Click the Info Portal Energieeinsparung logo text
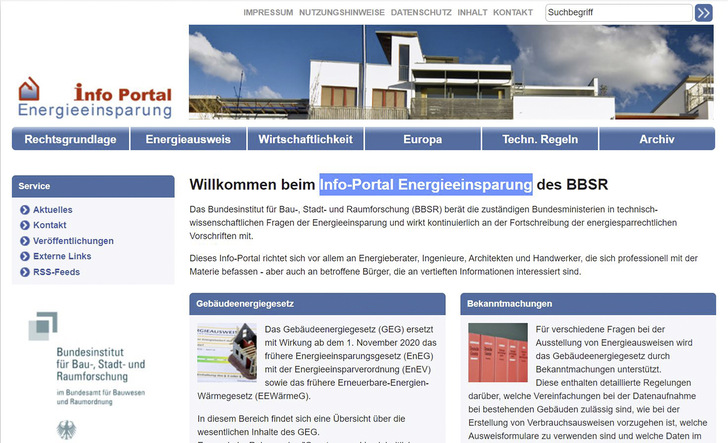 coord(95,101)
